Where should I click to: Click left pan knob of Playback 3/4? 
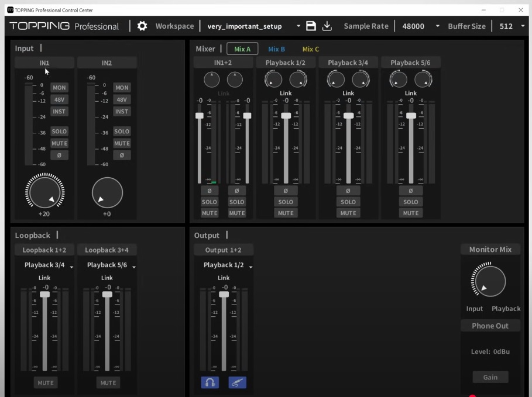click(x=335, y=80)
